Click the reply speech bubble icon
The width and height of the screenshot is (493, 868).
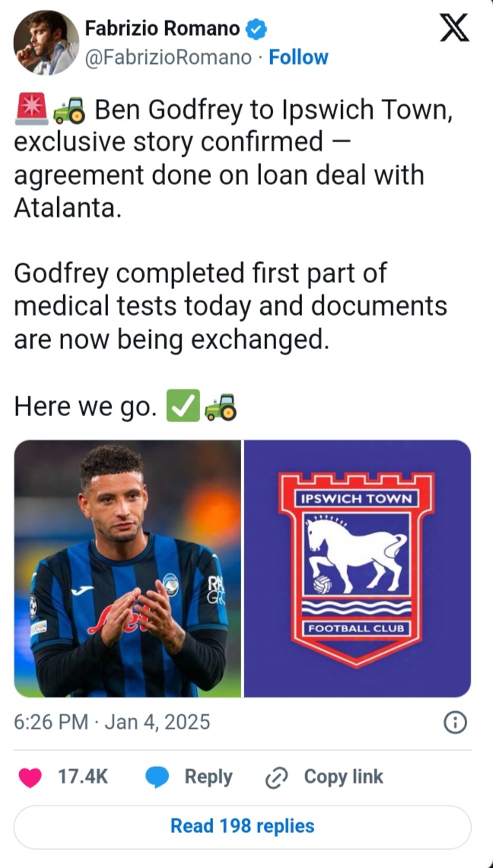pyautogui.click(x=157, y=777)
